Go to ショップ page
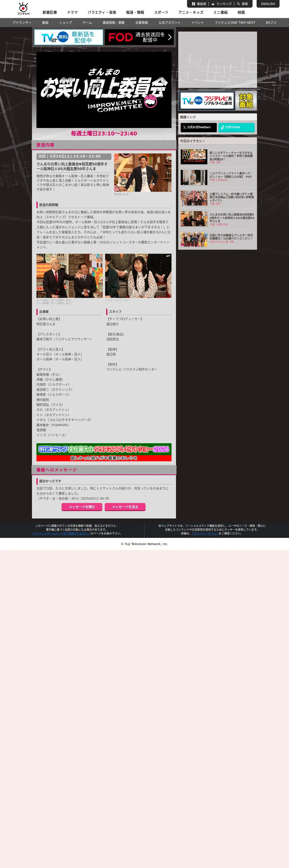Viewport: 289px width, 868px height. [x=65, y=23]
